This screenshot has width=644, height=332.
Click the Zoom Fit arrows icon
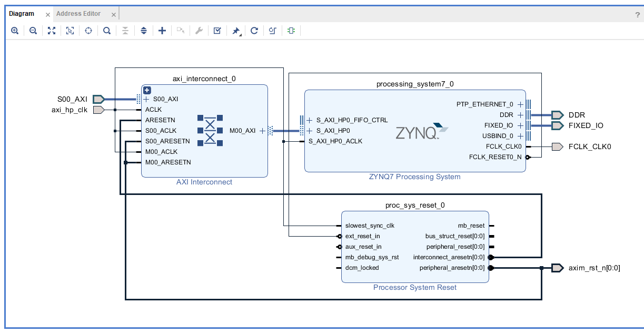52,31
